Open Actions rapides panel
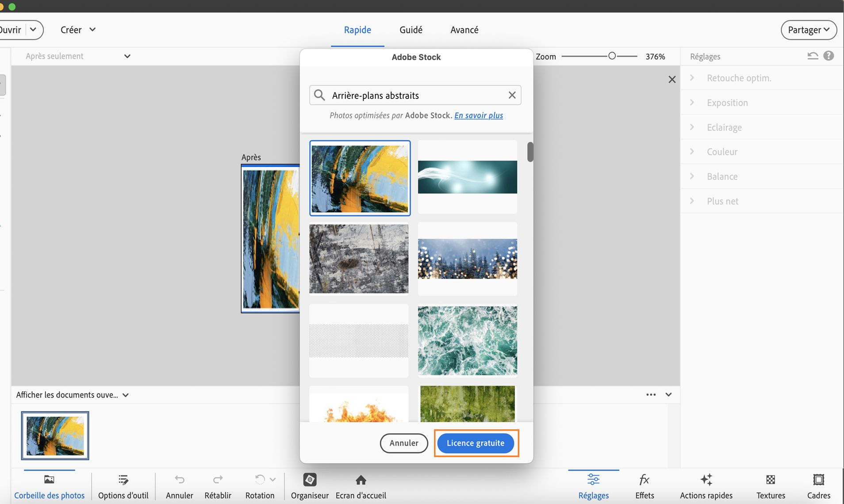The image size is (844, 504). [x=706, y=486]
